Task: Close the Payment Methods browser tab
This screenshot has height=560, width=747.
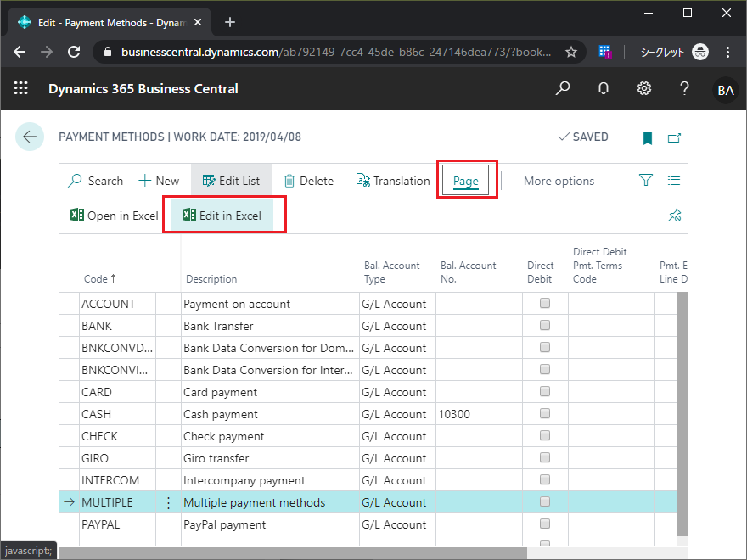Action: pyautogui.click(x=198, y=22)
